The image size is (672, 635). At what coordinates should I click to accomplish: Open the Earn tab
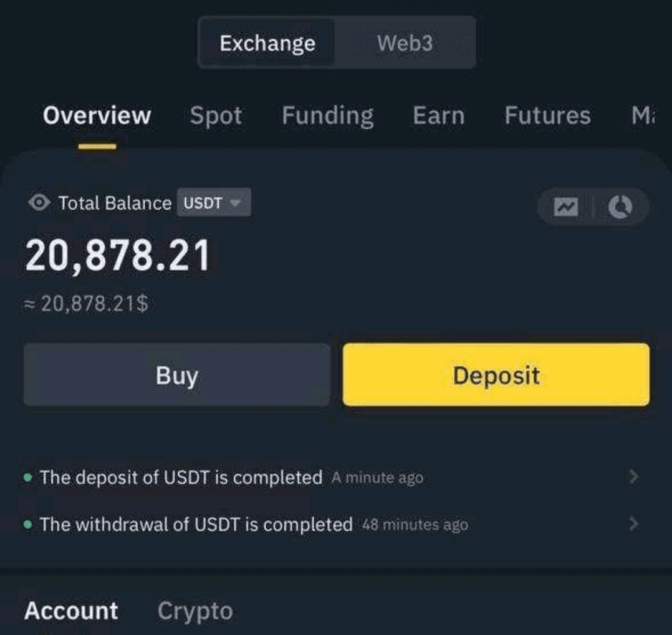click(x=439, y=115)
